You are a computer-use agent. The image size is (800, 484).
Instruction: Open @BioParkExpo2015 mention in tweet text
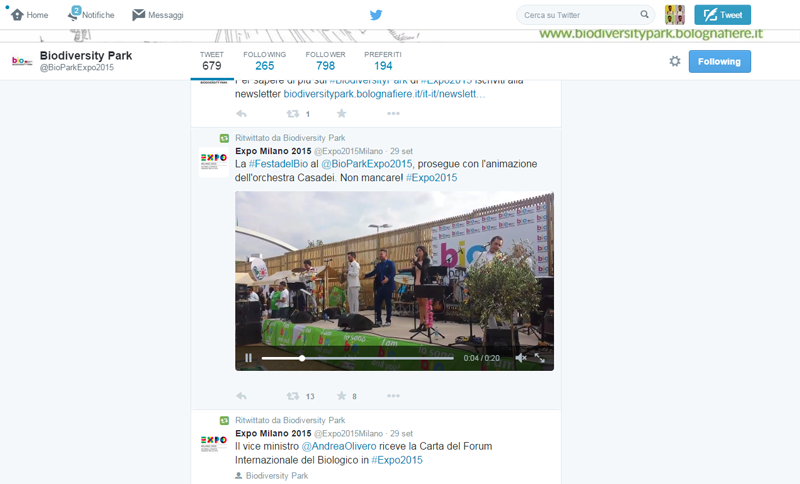pyautogui.click(x=366, y=164)
